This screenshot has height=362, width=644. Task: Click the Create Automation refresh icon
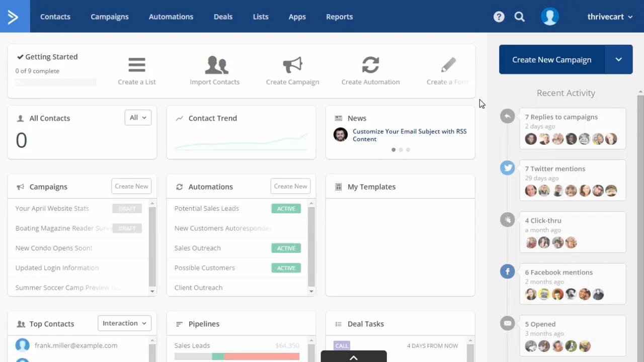click(370, 65)
